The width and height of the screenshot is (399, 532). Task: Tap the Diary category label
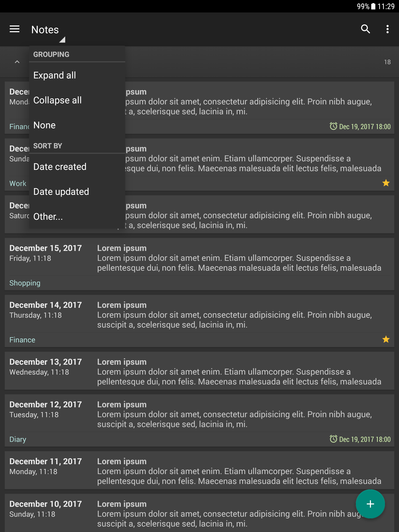click(18, 439)
